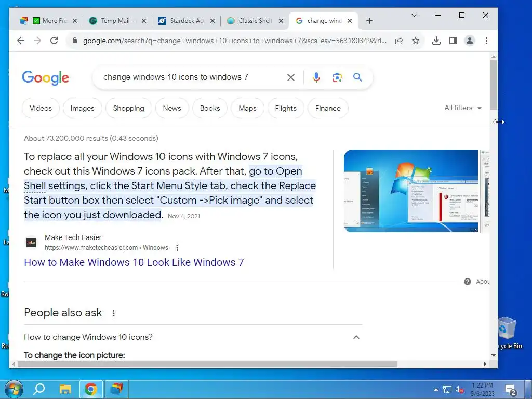532x399 pixels.
Task: Go back to the previous page
Action: pyautogui.click(x=21, y=41)
